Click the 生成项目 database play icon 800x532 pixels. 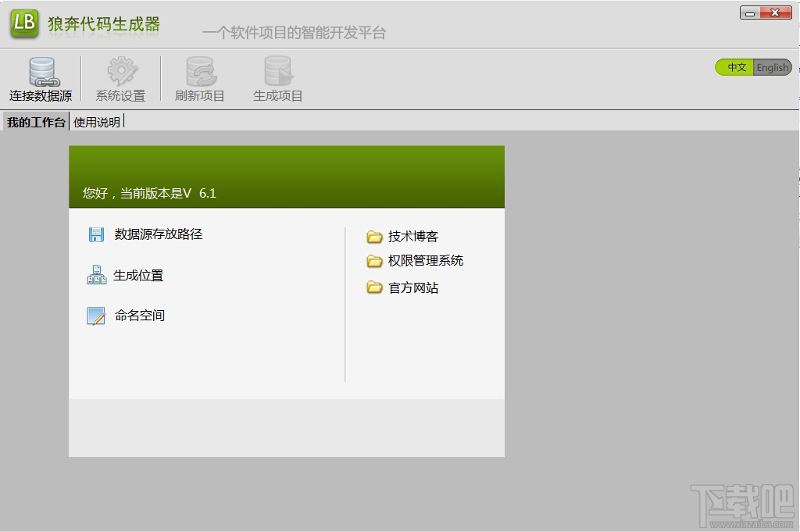point(279,71)
